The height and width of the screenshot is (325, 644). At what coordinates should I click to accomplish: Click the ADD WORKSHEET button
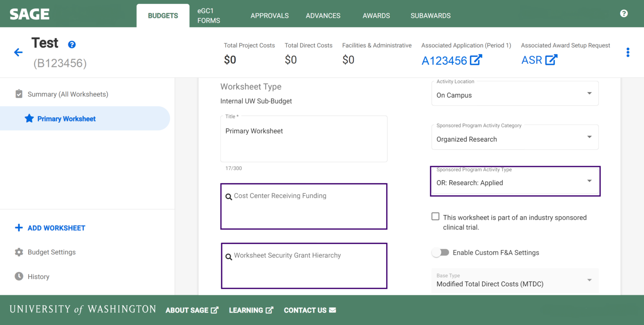pos(49,228)
